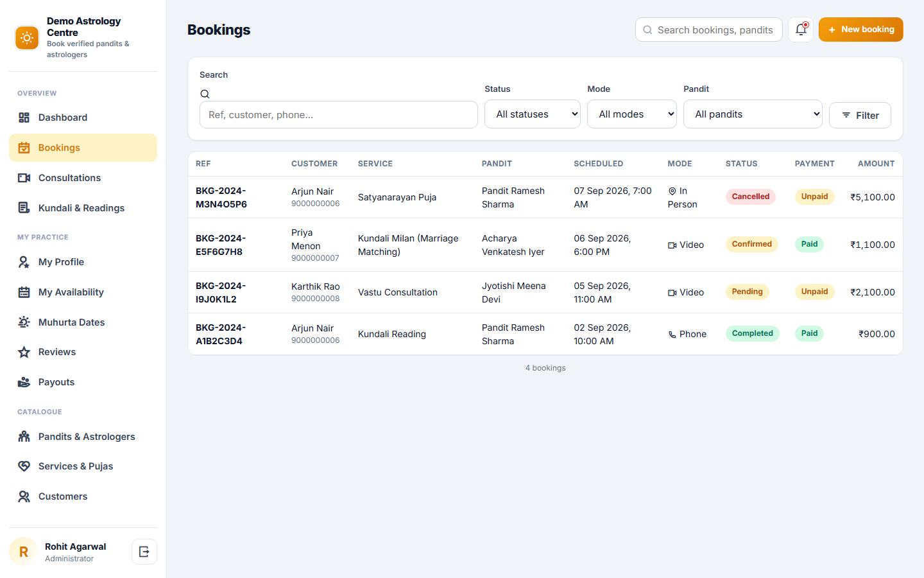
Task: Click the Bookings calendar icon in sidebar
Action: pos(24,148)
